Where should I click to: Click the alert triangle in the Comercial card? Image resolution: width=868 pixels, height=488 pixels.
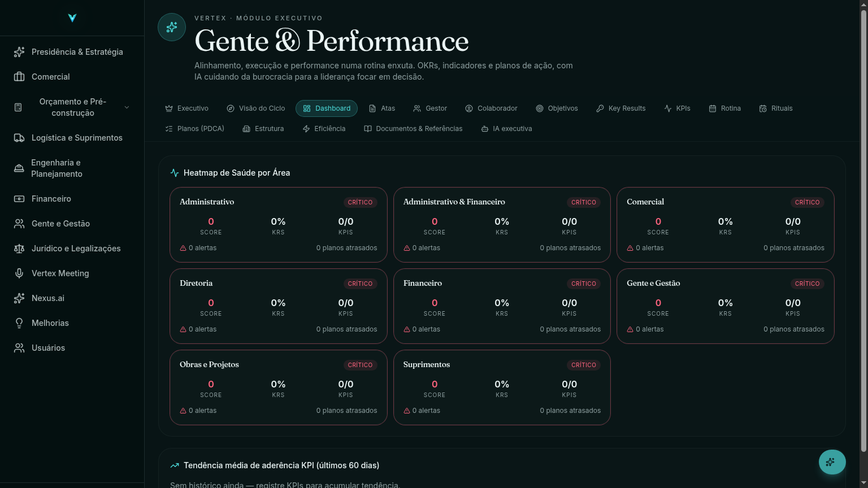(630, 248)
